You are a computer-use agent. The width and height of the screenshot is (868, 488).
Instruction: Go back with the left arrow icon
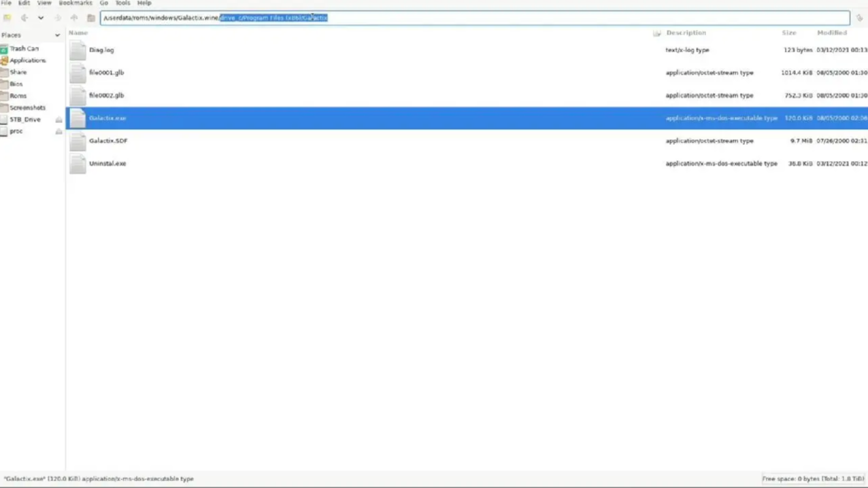24,18
